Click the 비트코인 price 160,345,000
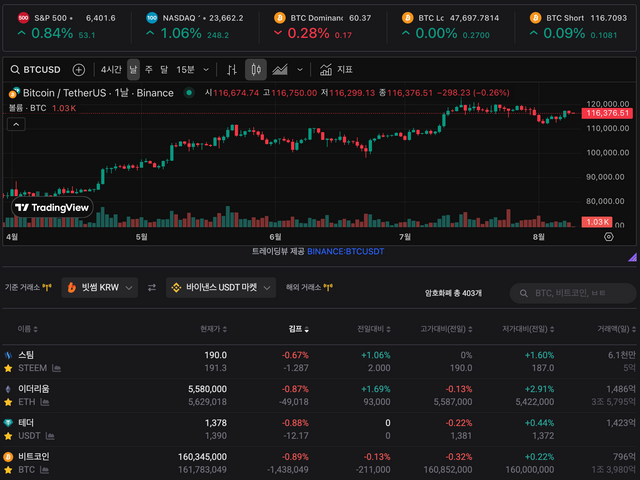 click(202, 457)
